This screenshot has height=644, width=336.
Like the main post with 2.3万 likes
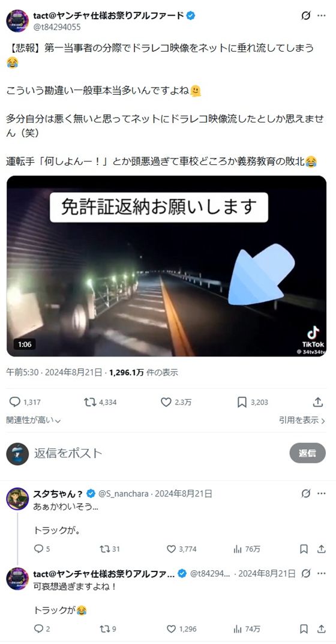[166, 402]
